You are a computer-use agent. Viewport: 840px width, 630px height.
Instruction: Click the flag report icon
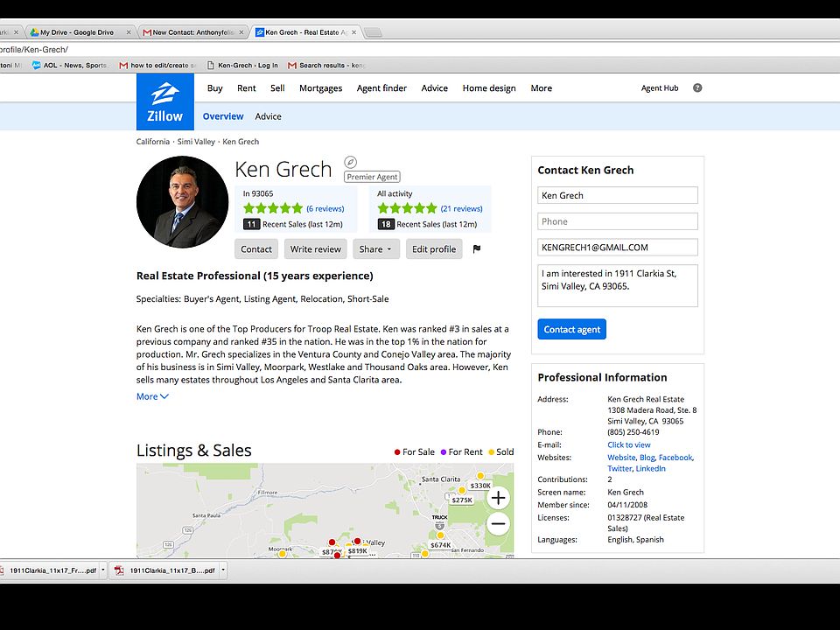(x=477, y=249)
